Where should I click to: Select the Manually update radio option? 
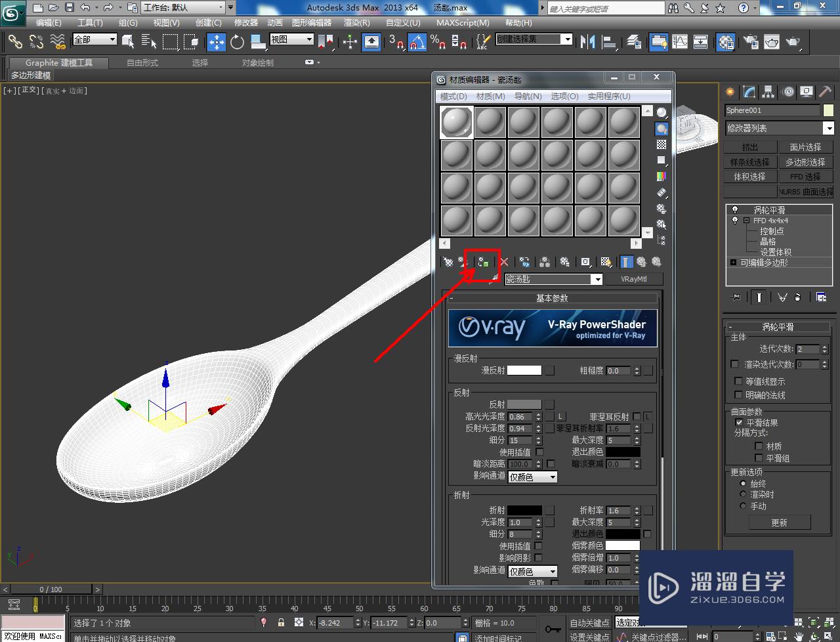(x=744, y=506)
